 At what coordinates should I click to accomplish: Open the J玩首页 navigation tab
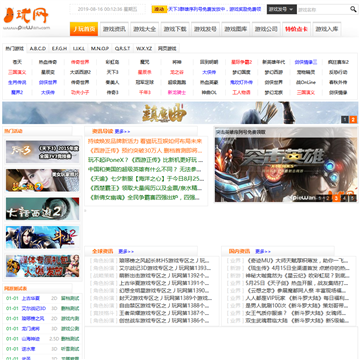point(84,29)
